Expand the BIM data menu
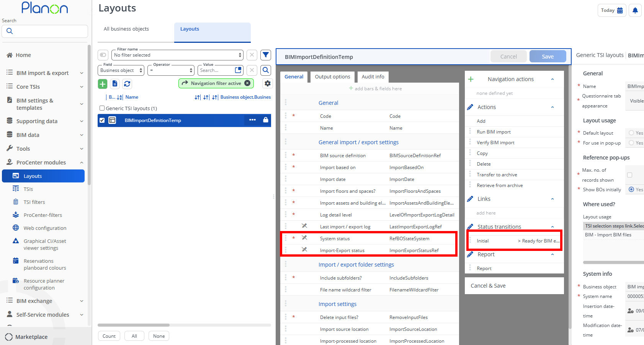644x345 pixels. (46, 135)
